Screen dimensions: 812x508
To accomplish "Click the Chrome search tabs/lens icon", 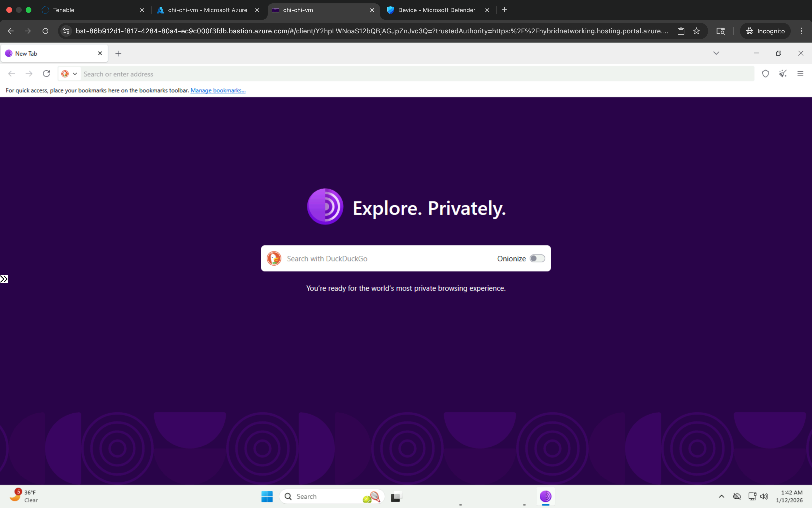I will pyautogui.click(x=720, y=31).
